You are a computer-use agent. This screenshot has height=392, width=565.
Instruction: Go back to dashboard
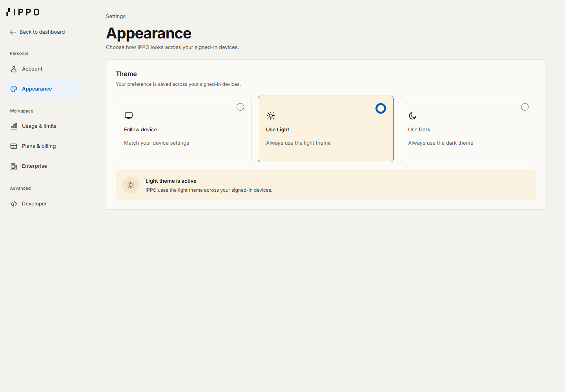coord(37,32)
